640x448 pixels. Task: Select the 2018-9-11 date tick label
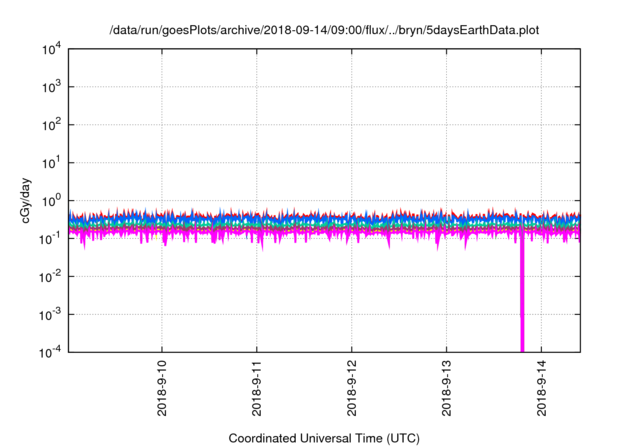[257, 388]
